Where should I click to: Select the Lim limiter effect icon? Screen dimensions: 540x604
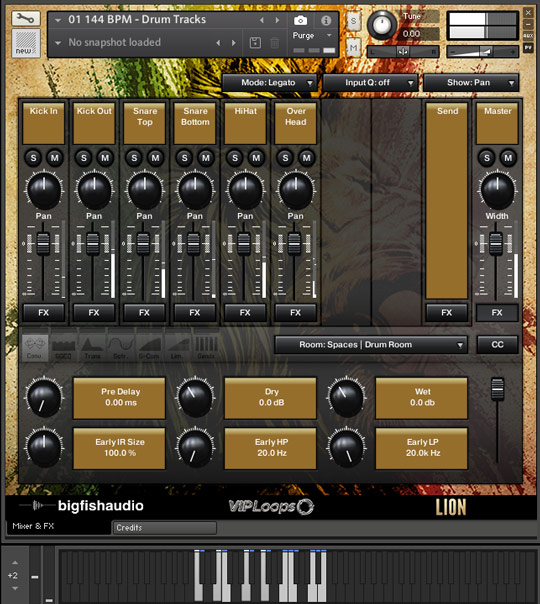pyautogui.click(x=177, y=347)
